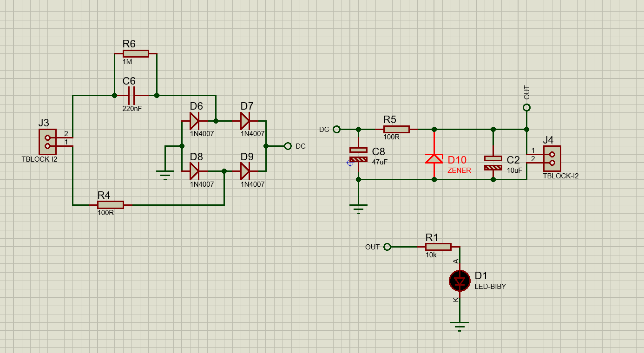Viewport: 644px width, 353px height.
Task: Click the 100R label under R5
Action: (391, 137)
